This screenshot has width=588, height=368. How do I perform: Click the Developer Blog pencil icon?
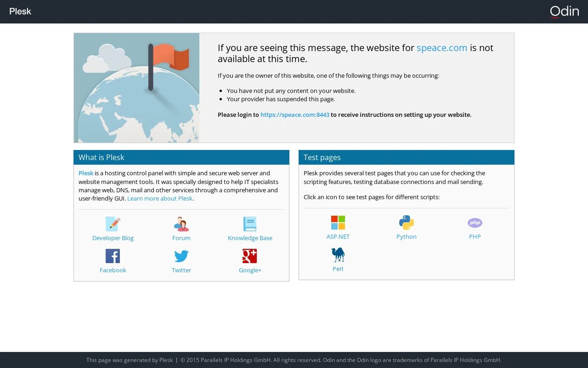(x=113, y=224)
